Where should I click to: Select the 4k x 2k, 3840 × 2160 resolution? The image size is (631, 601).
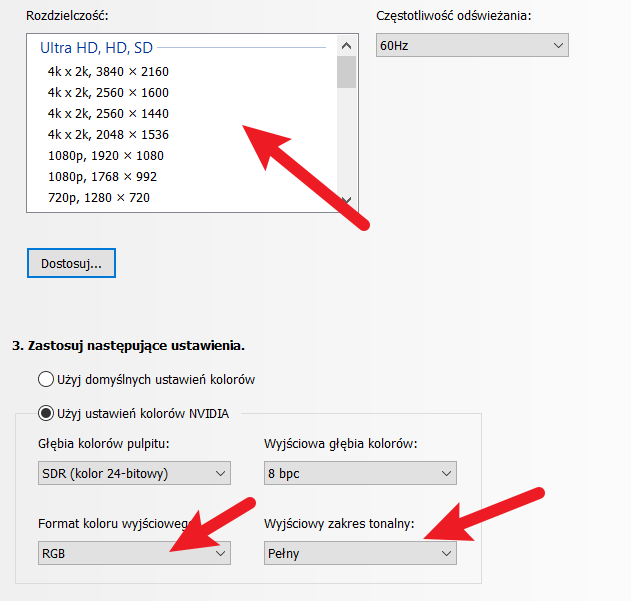click(108, 71)
